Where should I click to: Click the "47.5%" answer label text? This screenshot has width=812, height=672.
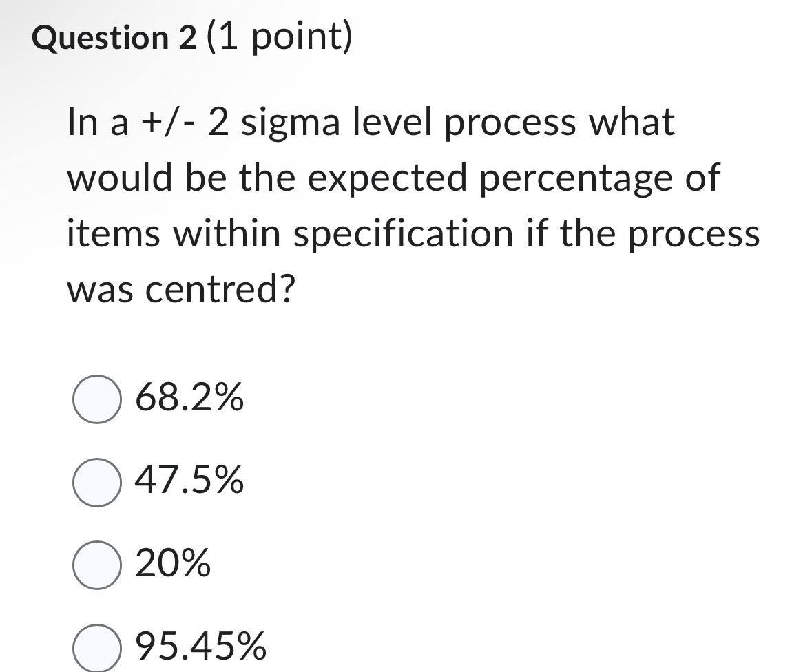189,481
